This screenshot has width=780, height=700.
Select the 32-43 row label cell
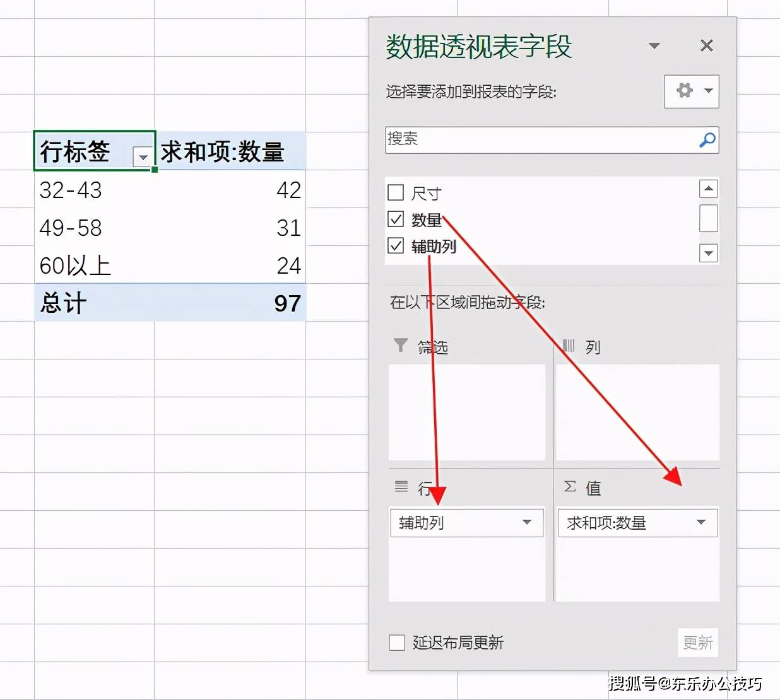tap(95, 189)
